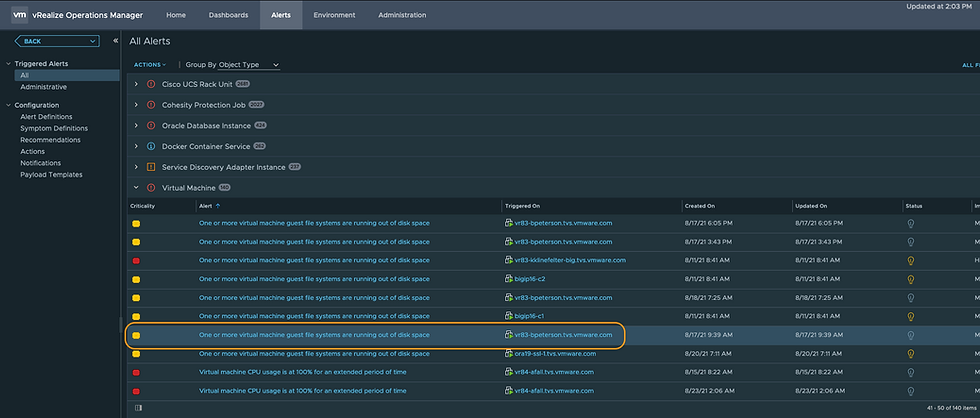Select Administrative under Triggered Alerts
The image size is (980, 418).
[x=44, y=87]
